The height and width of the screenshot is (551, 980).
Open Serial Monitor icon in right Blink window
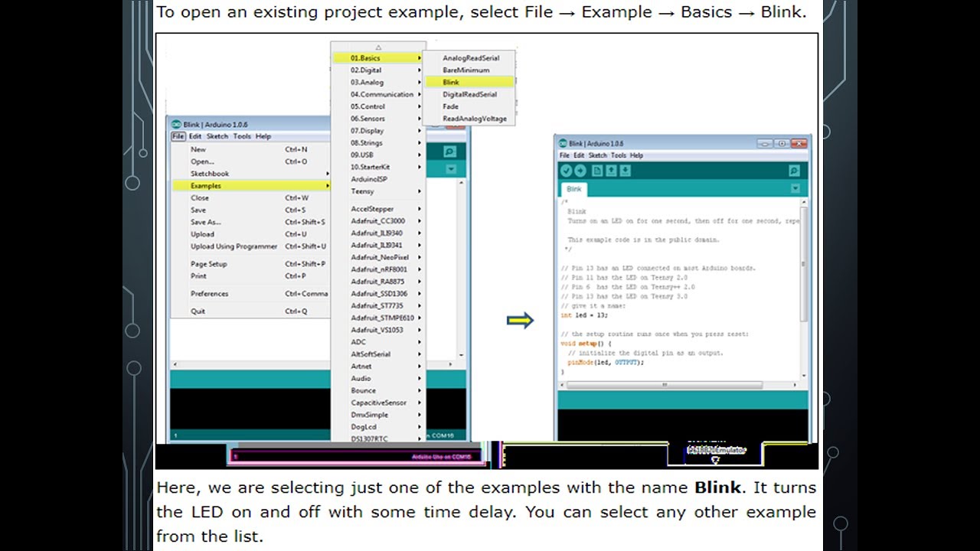794,171
